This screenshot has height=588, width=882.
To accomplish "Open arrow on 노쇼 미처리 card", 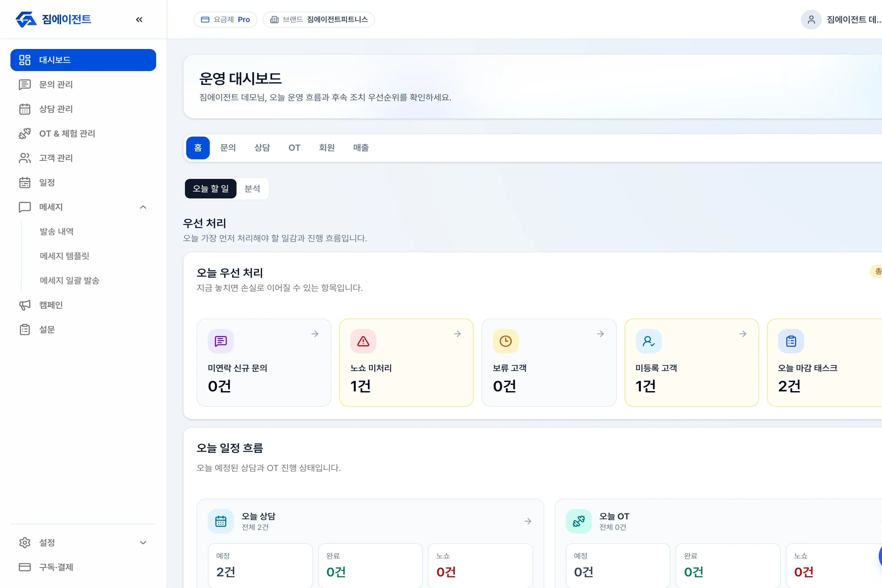I will (458, 334).
